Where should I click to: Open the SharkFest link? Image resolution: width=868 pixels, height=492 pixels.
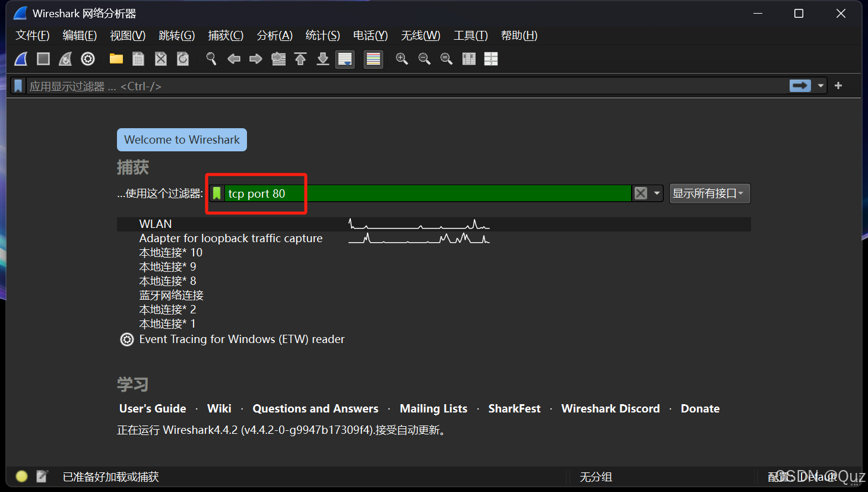coord(514,408)
